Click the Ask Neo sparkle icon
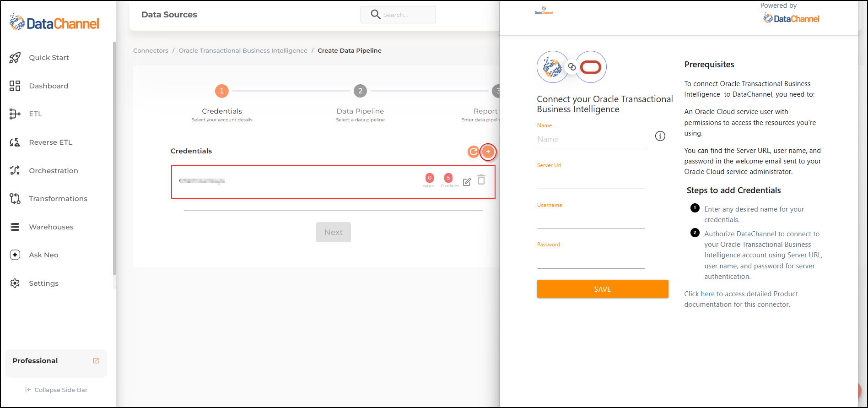The height and width of the screenshot is (408, 868). coord(15,255)
